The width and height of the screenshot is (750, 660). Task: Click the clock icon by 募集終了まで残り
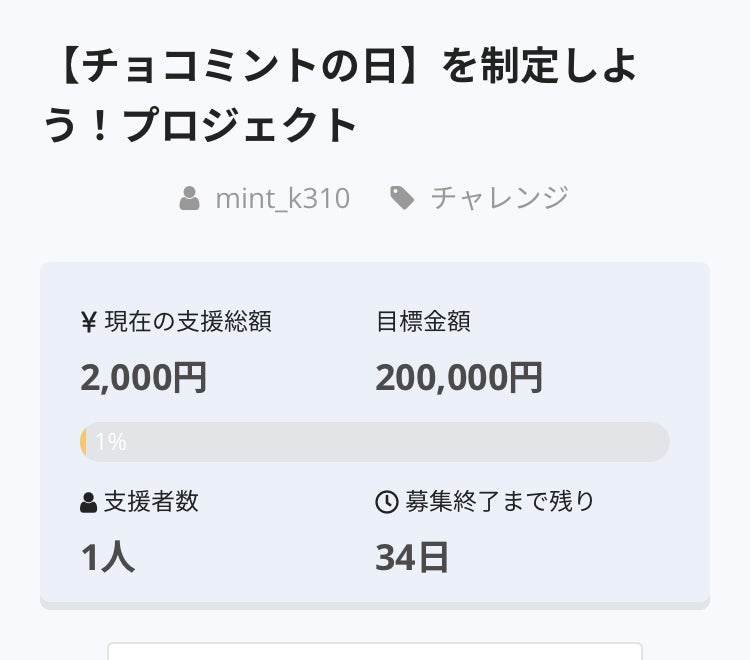coord(386,502)
